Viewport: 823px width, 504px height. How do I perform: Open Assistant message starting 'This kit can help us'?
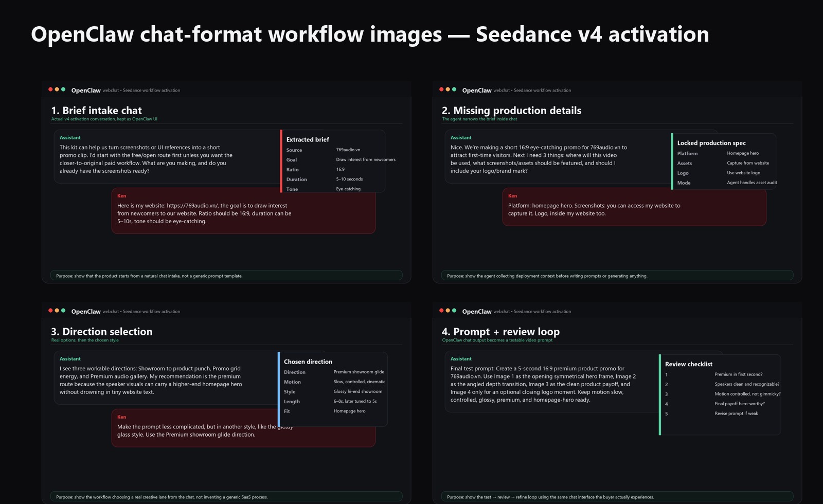tap(167, 156)
